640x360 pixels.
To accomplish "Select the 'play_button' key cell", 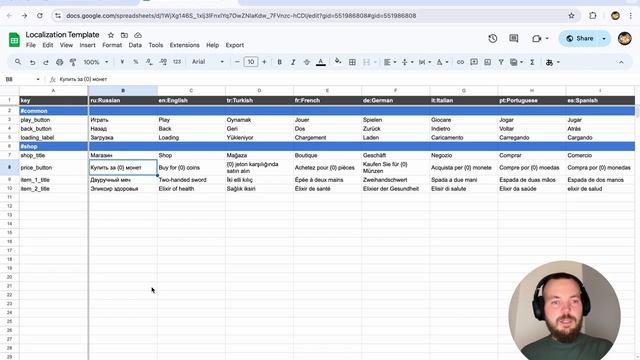I will [x=53, y=120].
